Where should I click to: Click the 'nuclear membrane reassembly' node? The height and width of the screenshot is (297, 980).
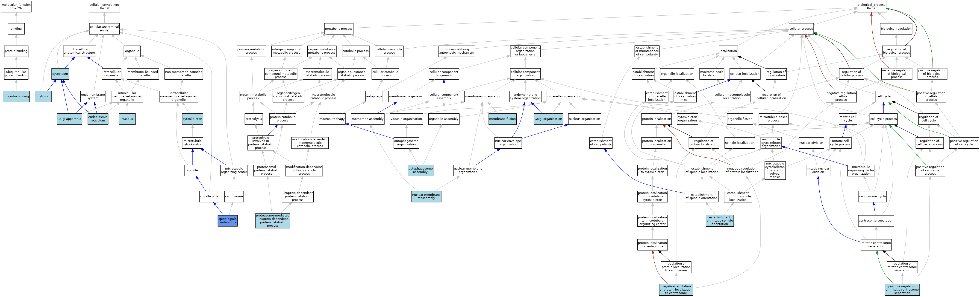(x=426, y=197)
